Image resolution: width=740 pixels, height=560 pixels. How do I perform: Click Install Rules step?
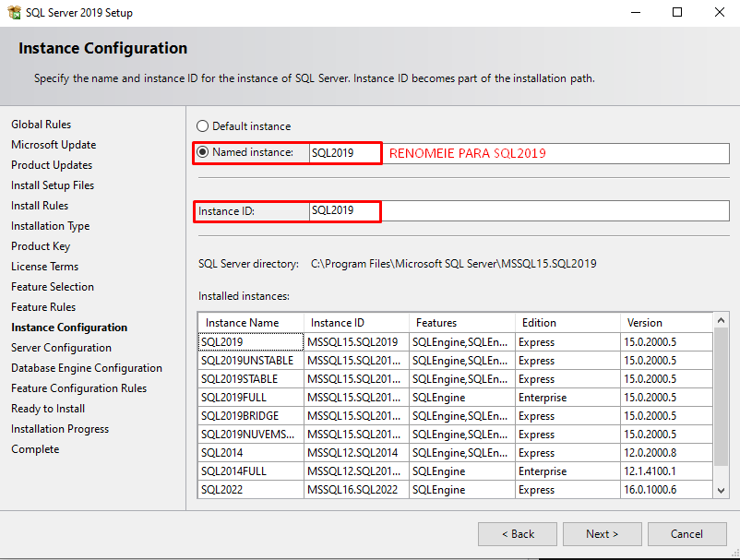pyautogui.click(x=40, y=205)
